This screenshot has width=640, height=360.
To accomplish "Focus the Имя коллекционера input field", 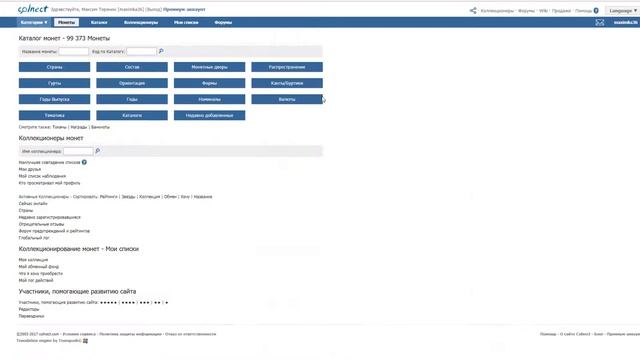I will [x=78, y=151].
